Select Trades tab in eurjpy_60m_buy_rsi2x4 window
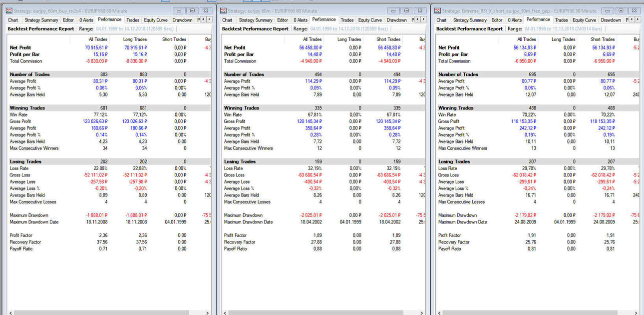 point(133,20)
